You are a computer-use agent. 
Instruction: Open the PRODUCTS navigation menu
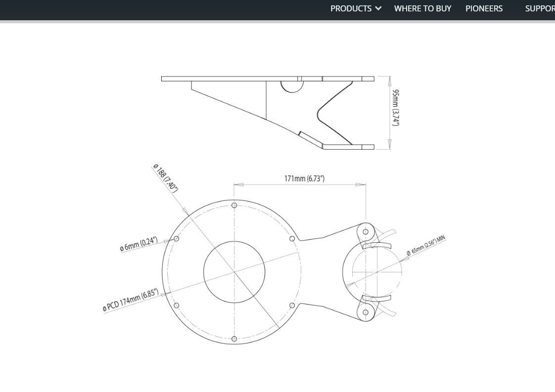click(351, 8)
